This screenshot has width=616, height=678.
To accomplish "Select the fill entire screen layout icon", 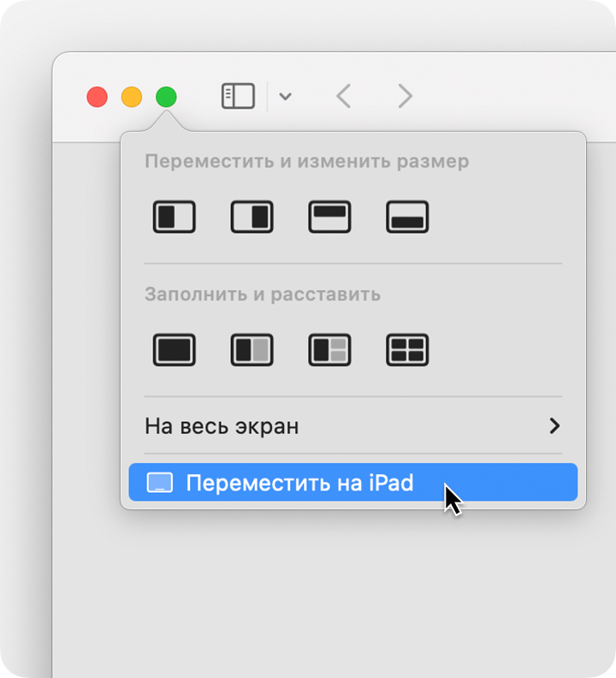I will [x=175, y=350].
